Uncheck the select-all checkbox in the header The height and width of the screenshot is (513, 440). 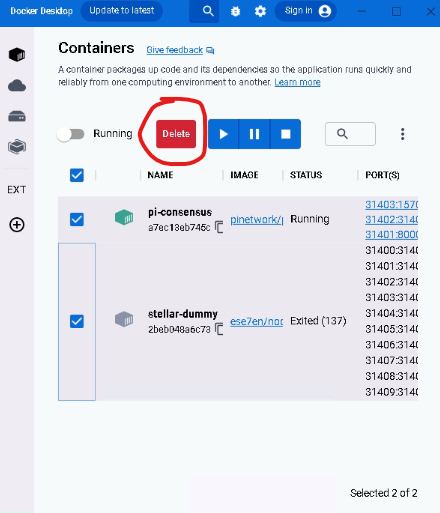point(77,175)
